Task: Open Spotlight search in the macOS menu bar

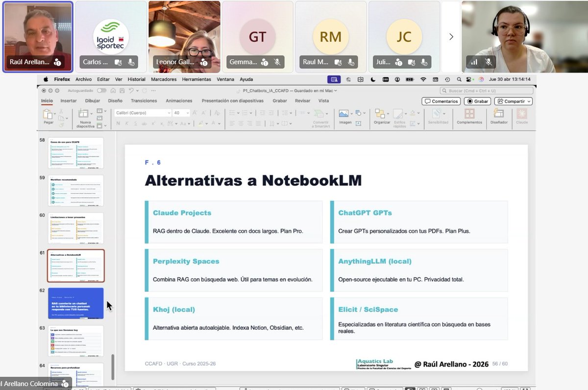Action: pyautogui.click(x=459, y=79)
